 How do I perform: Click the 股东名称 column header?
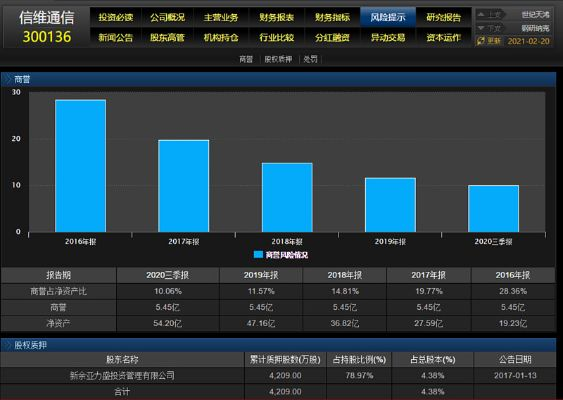(x=122, y=359)
